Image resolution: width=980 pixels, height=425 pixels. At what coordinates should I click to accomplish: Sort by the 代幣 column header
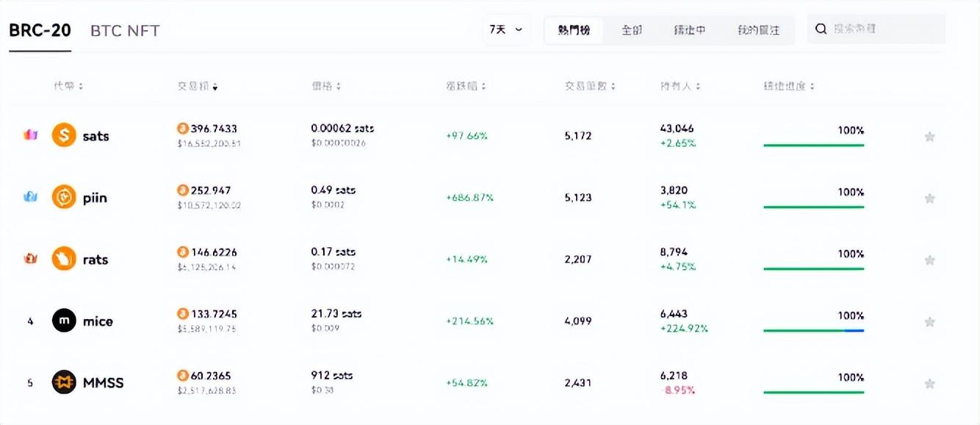click(x=68, y=86)
